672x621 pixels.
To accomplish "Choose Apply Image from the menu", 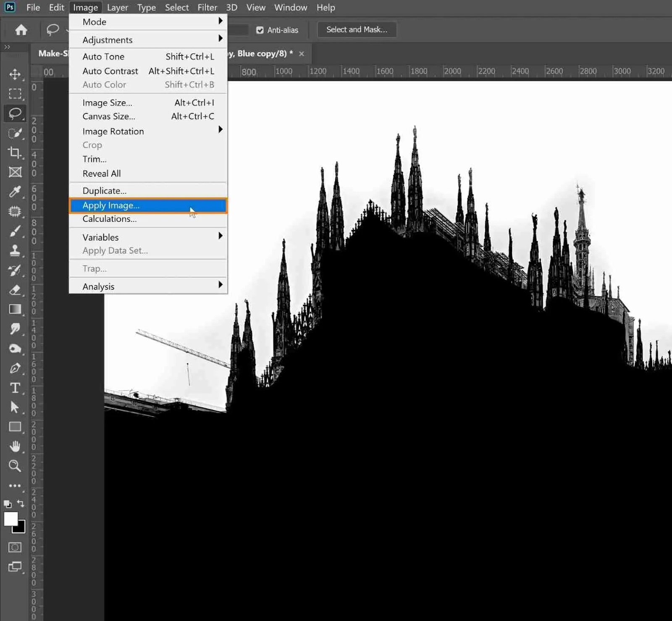I will (111, 205).
